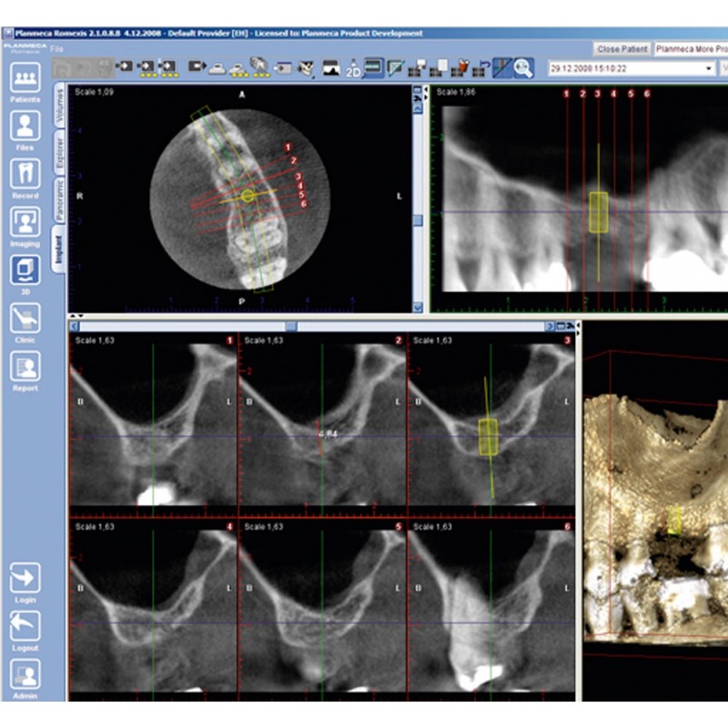Click the Logout icon
This screenshot has width=728, height=728.
(x=25, y=630)
